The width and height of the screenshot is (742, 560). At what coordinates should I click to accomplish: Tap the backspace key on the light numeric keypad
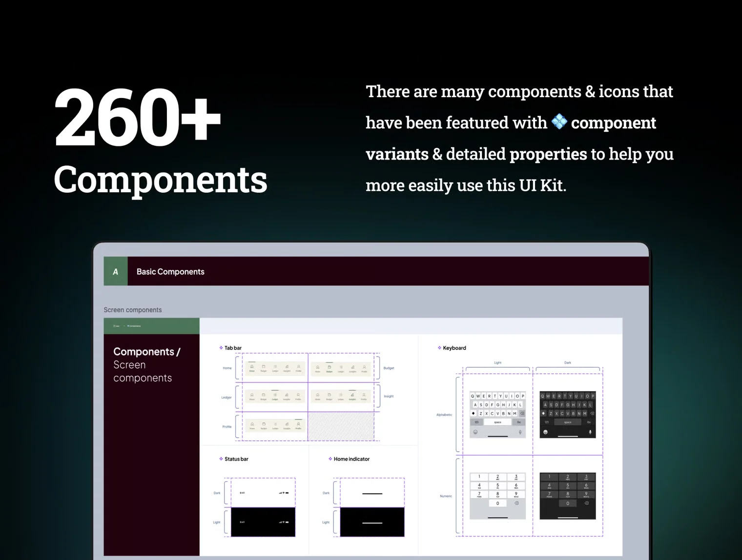[x=516, y=503]
